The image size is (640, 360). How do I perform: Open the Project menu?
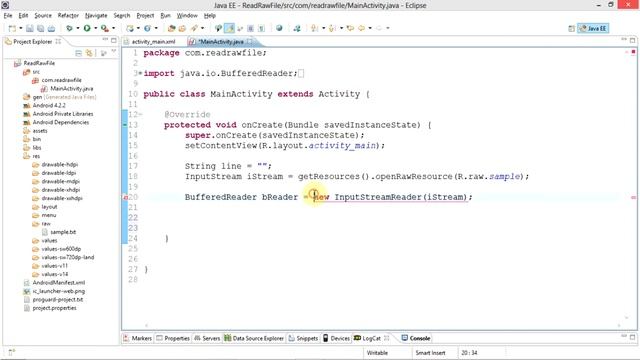pyautogui.click(x=145, y=16)
